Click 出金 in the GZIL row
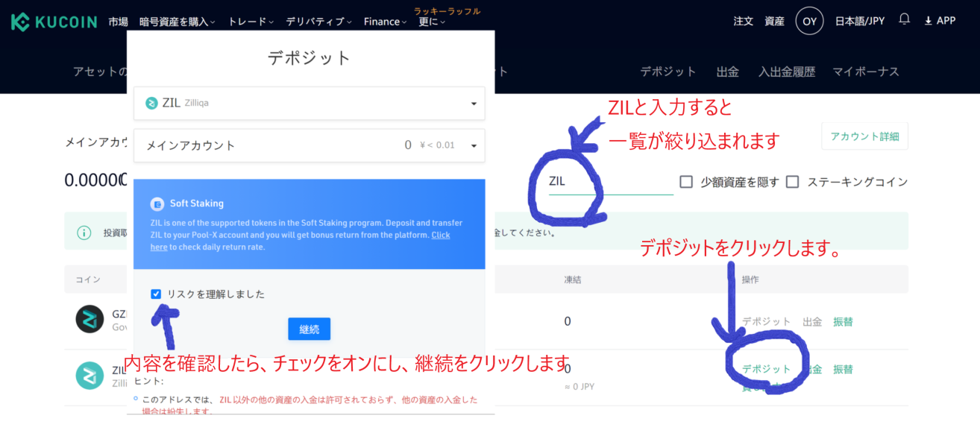 click(x=812, y=322)
